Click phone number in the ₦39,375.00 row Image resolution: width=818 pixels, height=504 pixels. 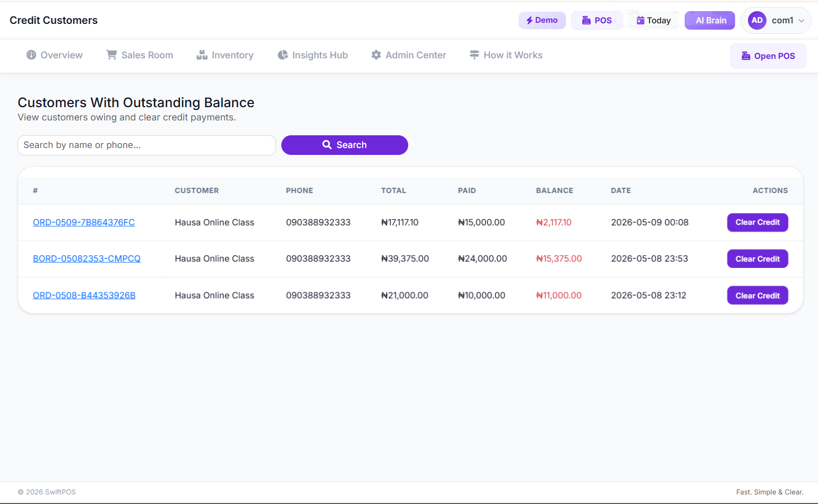point(318,258)
